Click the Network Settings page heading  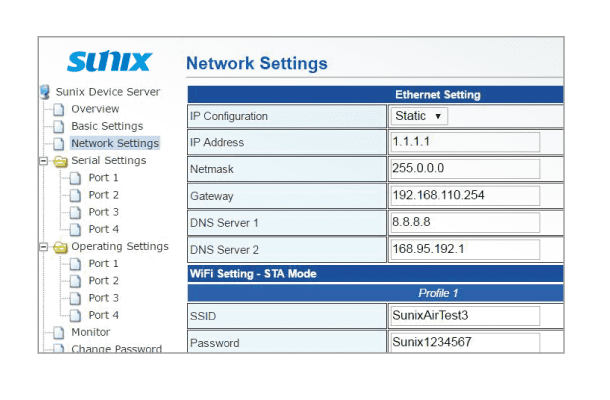pos(257,63)
